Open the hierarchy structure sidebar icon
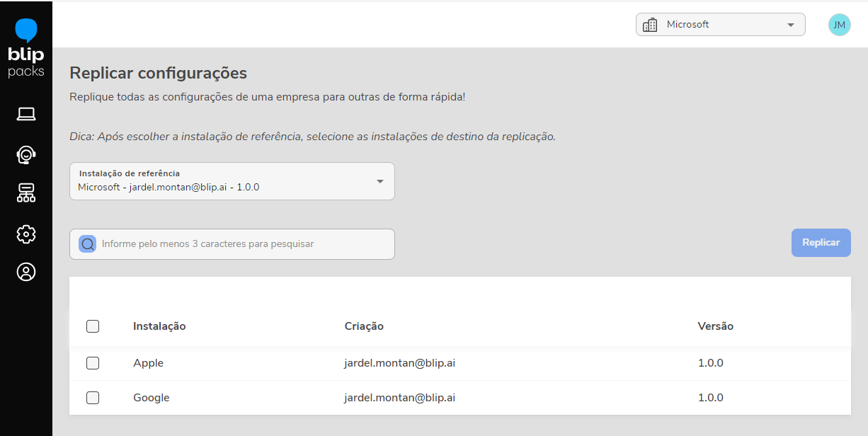Screen dimensions: 868x436 pos(26,193)
